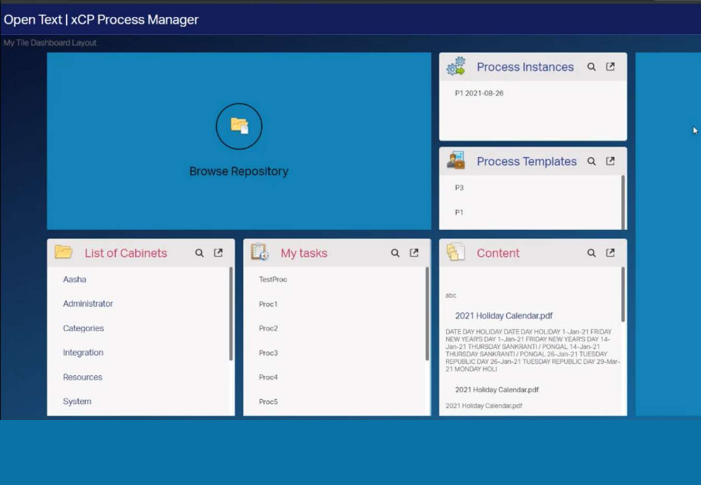Open process instance P1 2021-08-26
701x485 pixels.
(479, 93)
